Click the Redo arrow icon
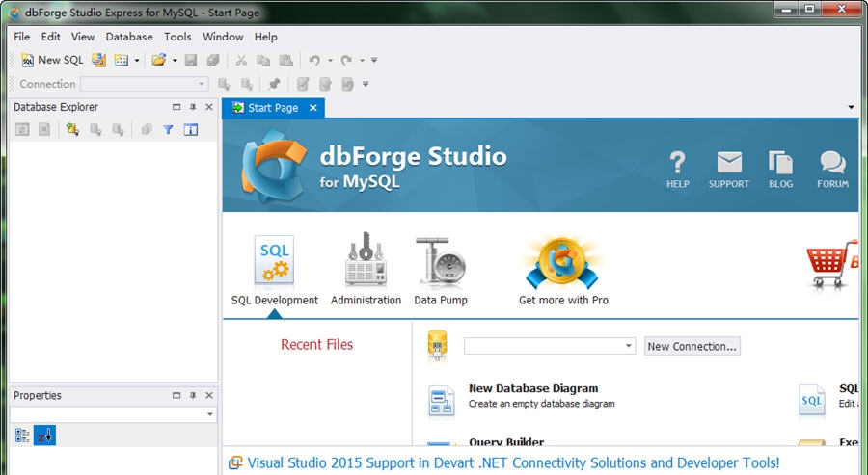The width and height of the screenshot is (868, 475). click(346, 60)
